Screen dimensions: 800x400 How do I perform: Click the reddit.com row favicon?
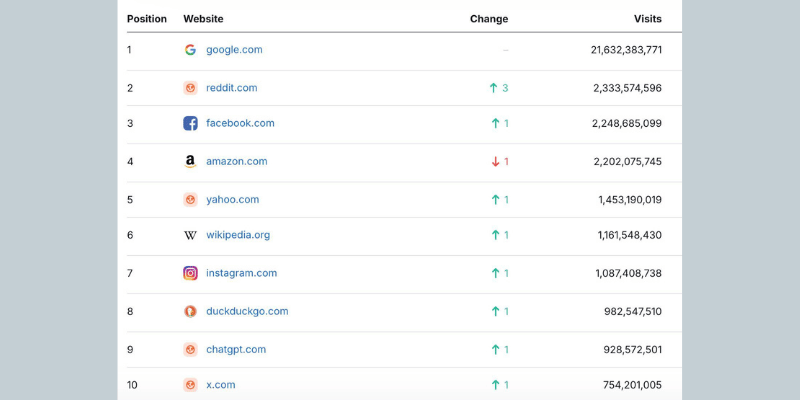pos(190,88)
